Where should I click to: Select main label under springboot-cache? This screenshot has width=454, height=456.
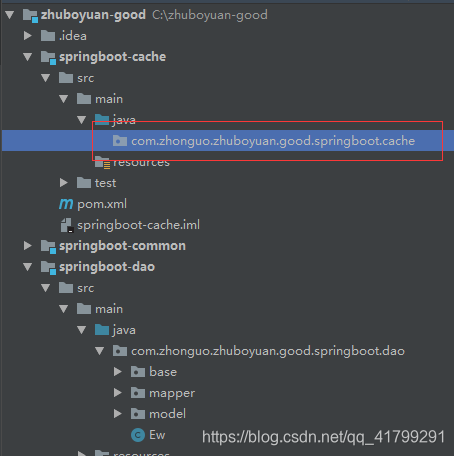tap(109, 99)
